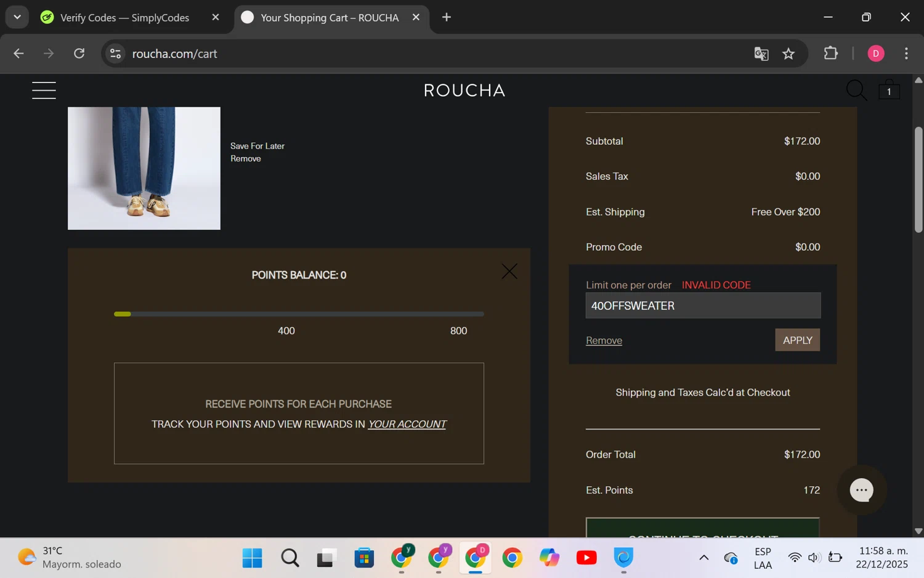
Task: Reload the current page
Action: [x=79, y=54]
